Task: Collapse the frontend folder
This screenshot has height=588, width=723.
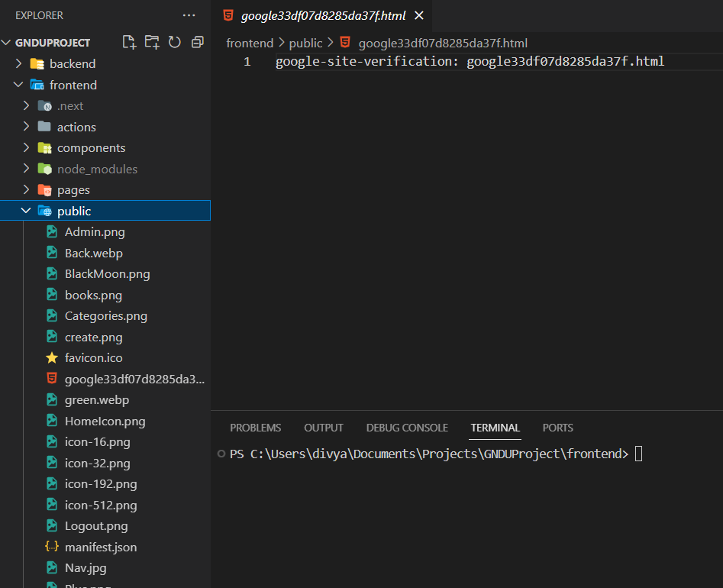Action: (x=73, y=85)
